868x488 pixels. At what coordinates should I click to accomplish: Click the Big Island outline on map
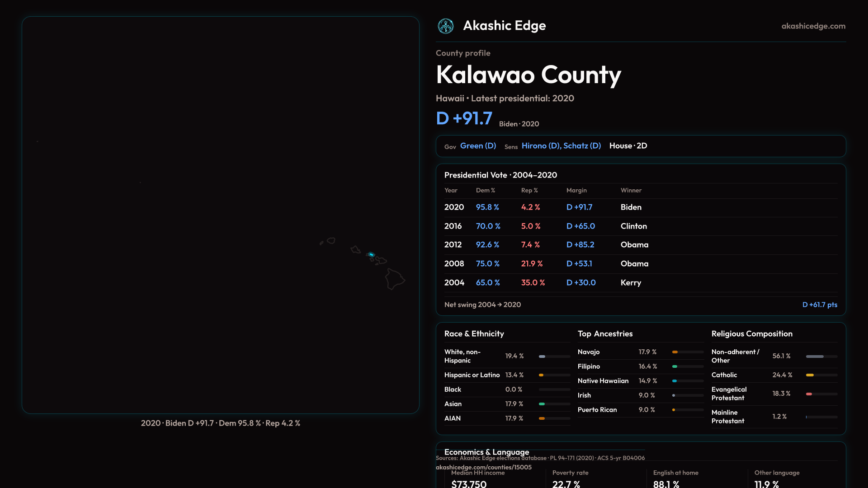[x=394, y=278]
